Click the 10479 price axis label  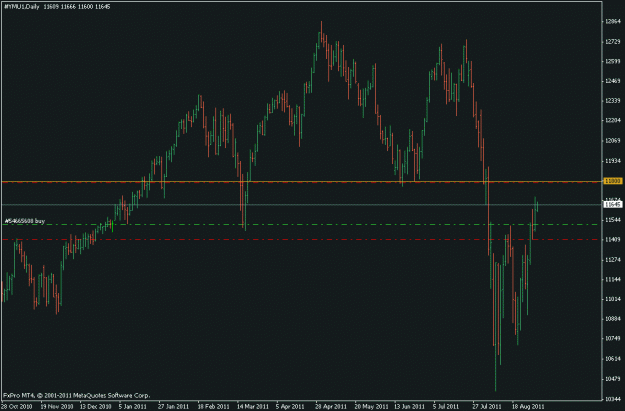pyautogui.click(x=613, y=379)
